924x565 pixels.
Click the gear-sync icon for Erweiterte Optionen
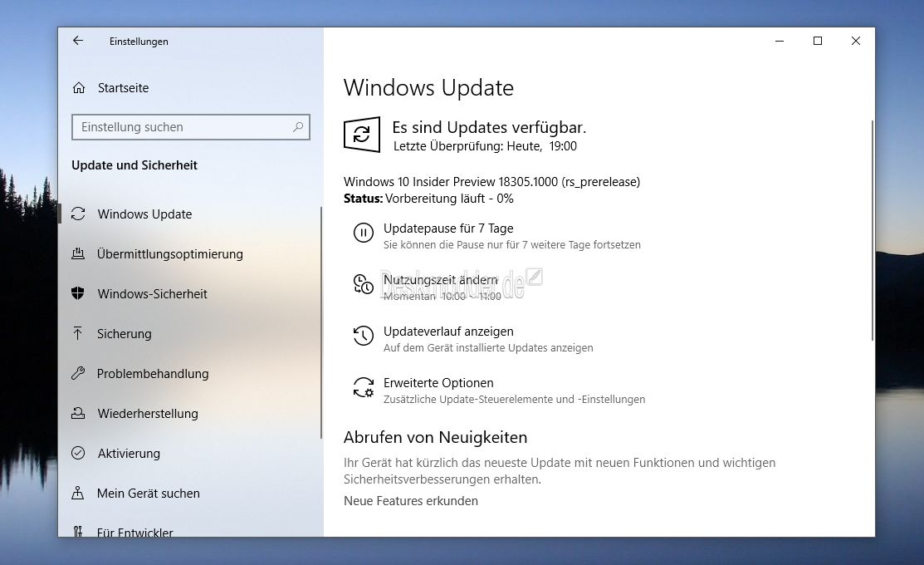click(364, 387)
